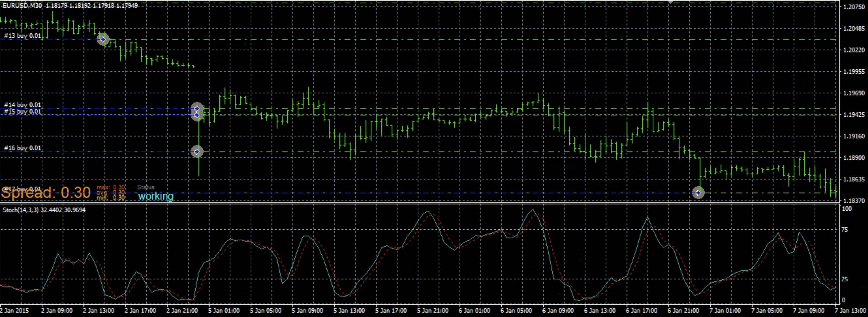Click the '5 Jan 01:00' time axis label
Image resolution: width=868 pixels, height=317 pixels.
click(224, 310)
